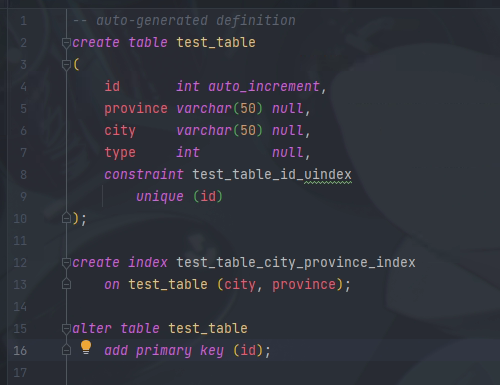The width and height of the screenshot is (500, 385).
Task: Click varchar type on city line
Action: [x=204, y=131]
